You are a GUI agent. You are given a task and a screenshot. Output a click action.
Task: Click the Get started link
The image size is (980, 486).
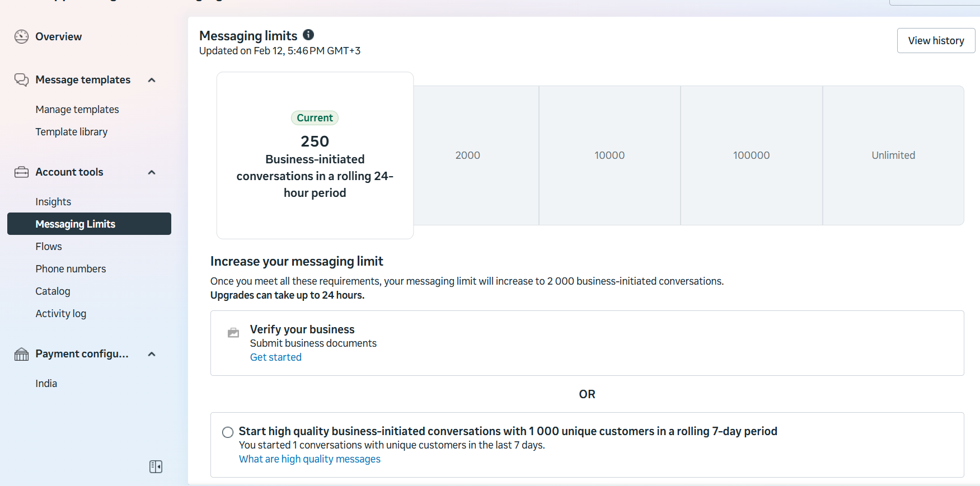click(x=275, y=357)
